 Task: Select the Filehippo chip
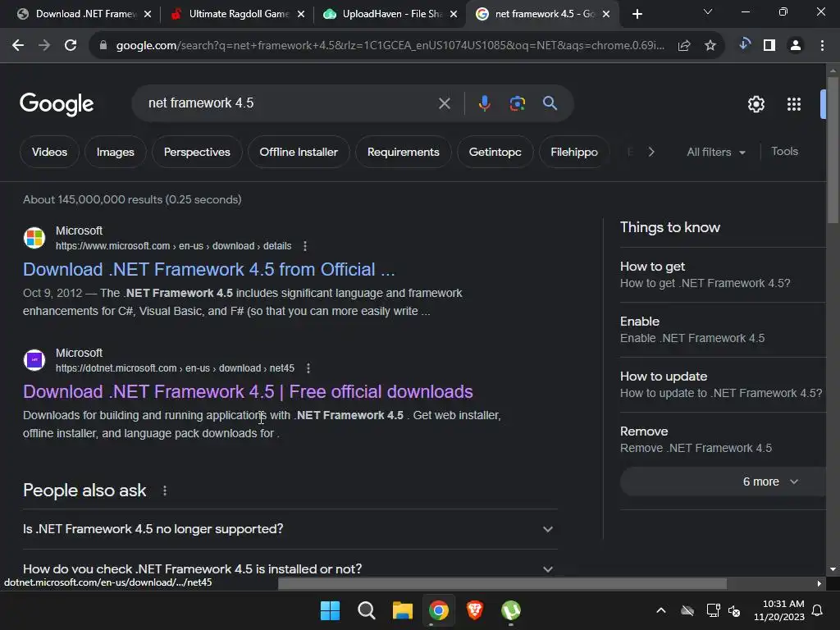click(x=573, y=152)
